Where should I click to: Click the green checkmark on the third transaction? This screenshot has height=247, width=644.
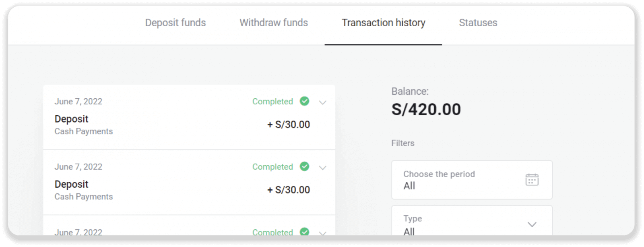pos(305,232)
